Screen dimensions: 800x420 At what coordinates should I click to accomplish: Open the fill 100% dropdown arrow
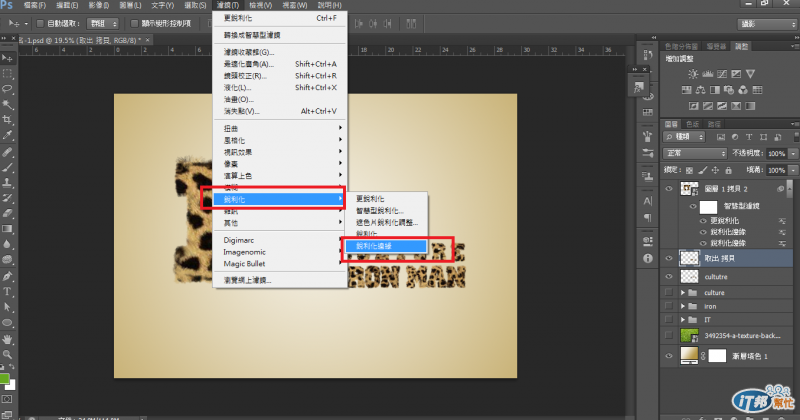coord(793,170)
